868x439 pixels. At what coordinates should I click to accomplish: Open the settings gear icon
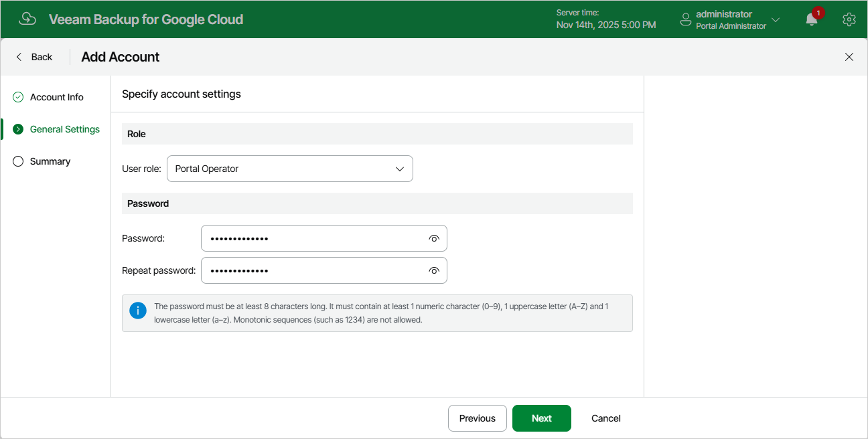849,19
